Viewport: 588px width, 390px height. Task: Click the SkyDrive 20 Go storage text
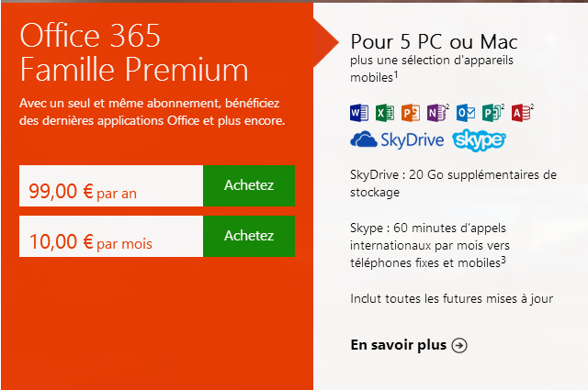point(453,184)
